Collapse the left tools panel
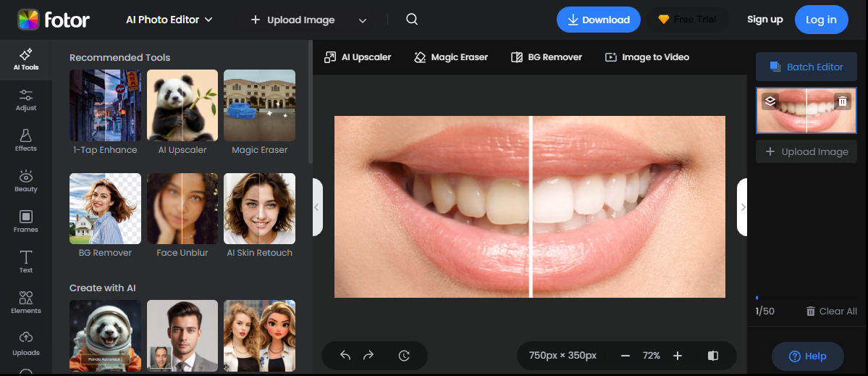868x376 pixels. [x=317, y=207]
